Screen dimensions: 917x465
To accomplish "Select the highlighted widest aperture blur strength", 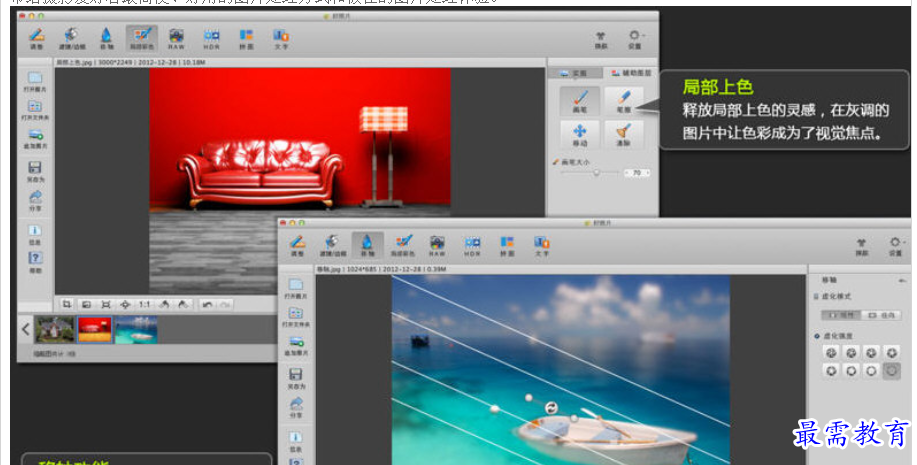I will tap(891, 371).
